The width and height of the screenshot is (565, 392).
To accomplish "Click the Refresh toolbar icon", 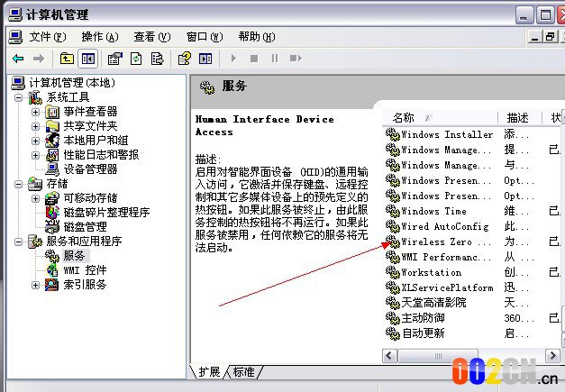I will pyautogui.click(x=136, y=59).
